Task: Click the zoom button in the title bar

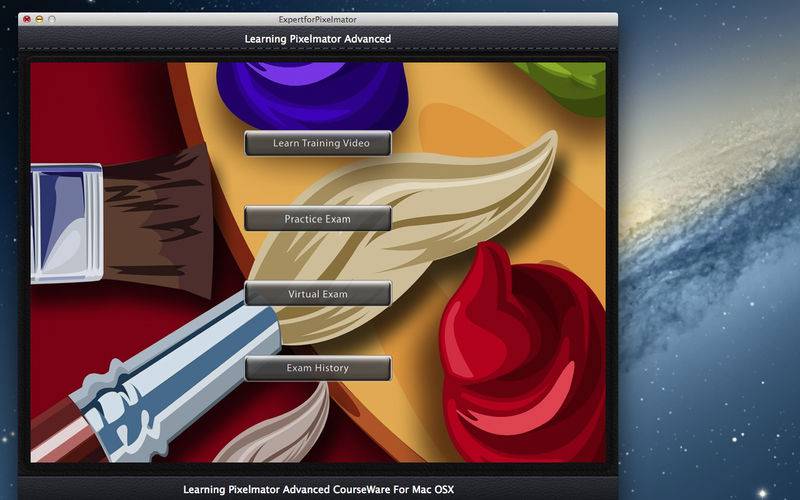Action: tap(52, 19)
